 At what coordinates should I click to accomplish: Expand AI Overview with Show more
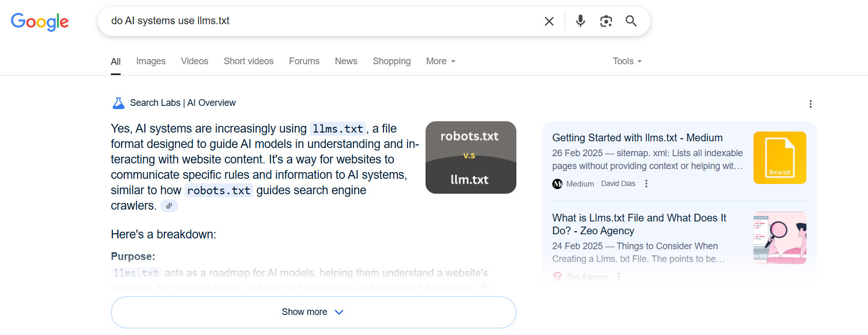313,312
